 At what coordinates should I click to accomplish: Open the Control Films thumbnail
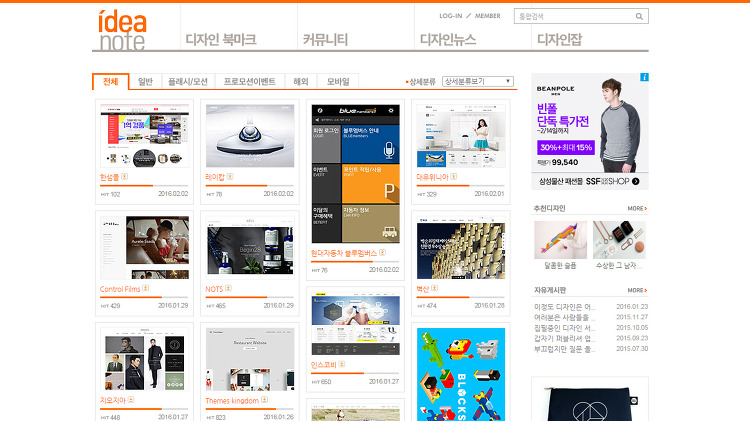(144, 247)
